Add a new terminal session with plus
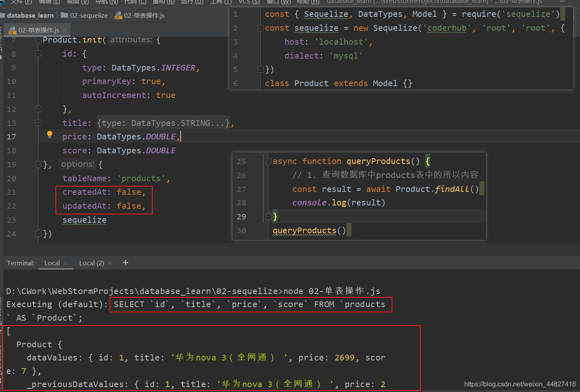Screen dimensions: 580x392 [126, 262]
